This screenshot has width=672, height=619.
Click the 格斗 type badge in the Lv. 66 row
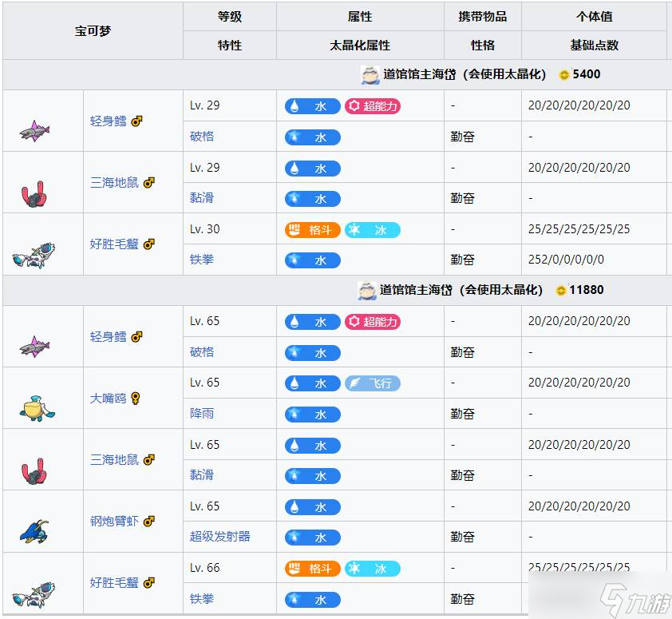pos(312,569)
